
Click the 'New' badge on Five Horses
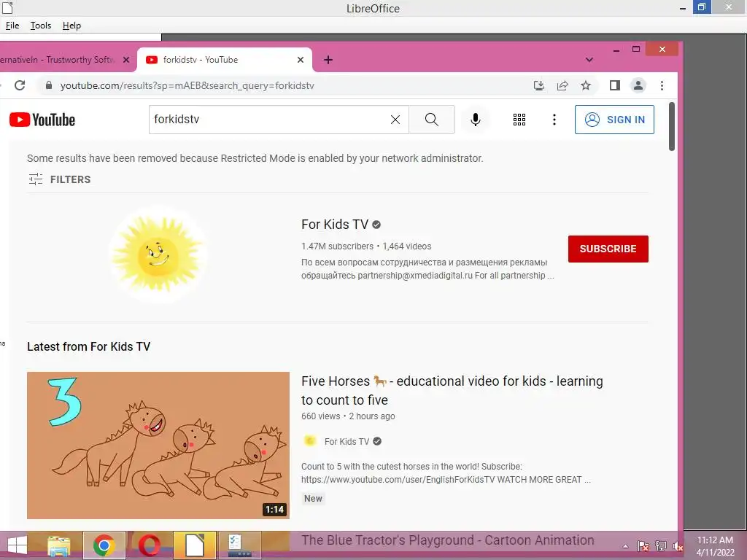[x=313, y=499]
